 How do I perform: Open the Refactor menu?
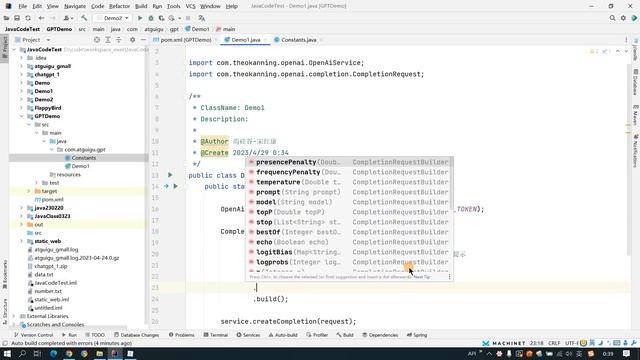[120, 6]
